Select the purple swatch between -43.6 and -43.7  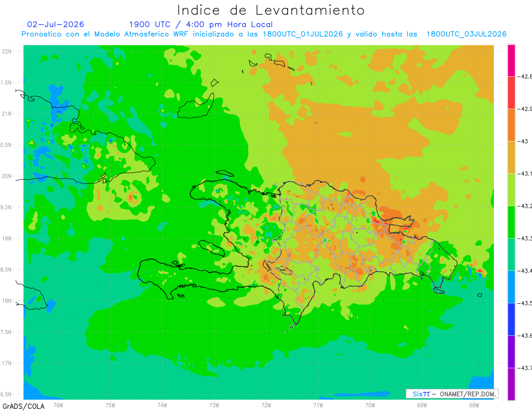click(x=511, y=351)
